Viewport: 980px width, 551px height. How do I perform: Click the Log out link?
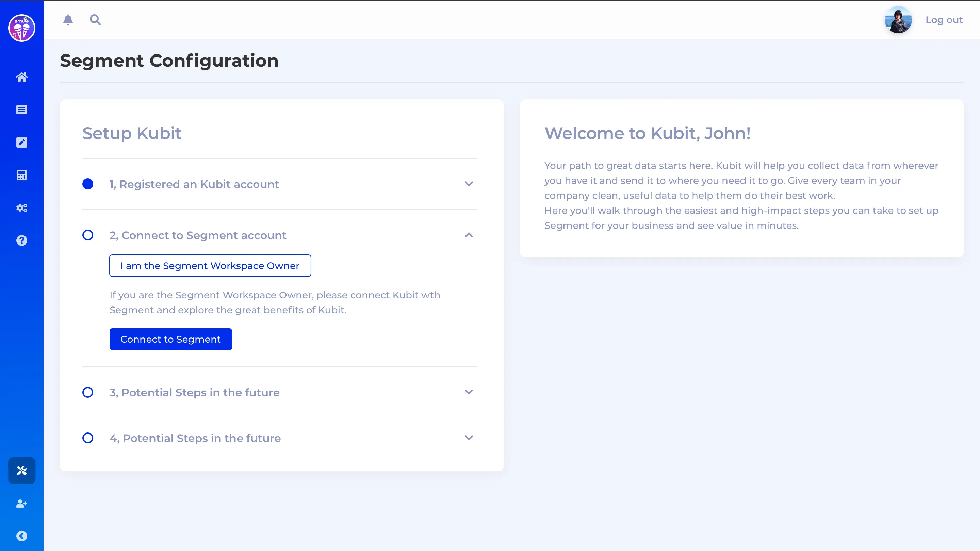(944, 20)
